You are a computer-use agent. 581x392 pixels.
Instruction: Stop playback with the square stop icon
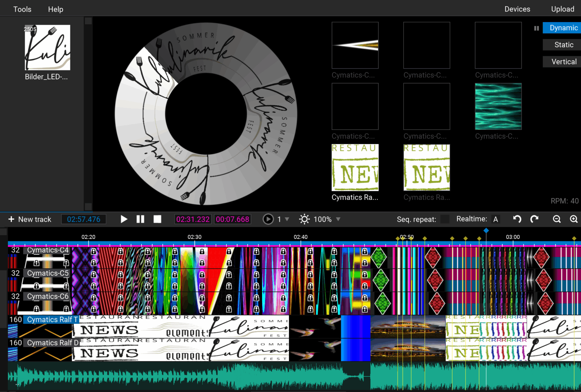click(x=157, y=219)
